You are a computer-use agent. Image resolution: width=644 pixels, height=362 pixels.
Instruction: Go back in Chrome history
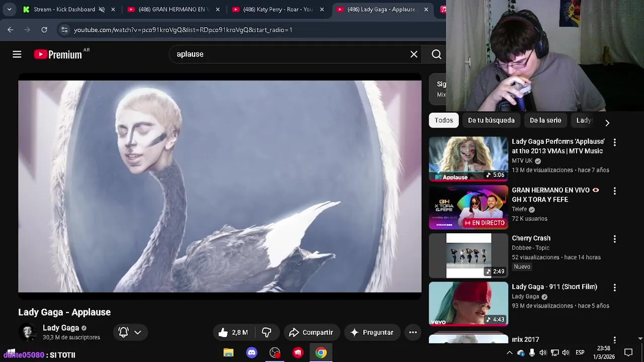(11, 30)
